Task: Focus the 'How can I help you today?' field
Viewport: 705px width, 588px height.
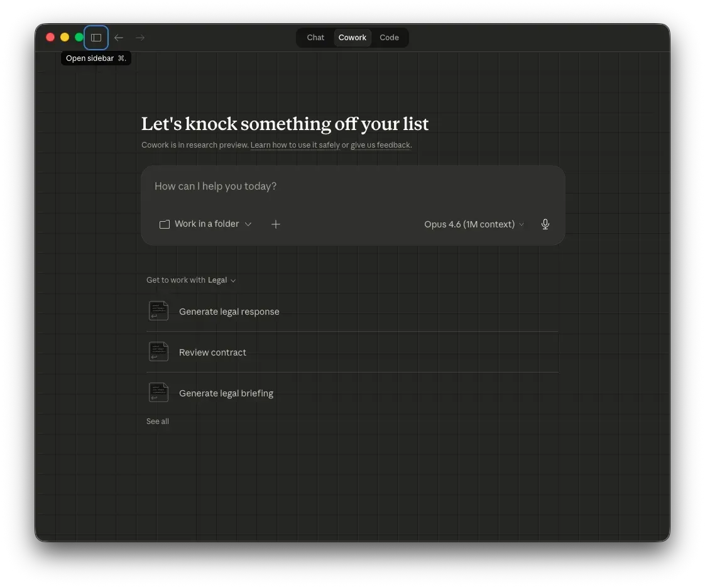Action: pyautogui.click(x=353, y=186)
